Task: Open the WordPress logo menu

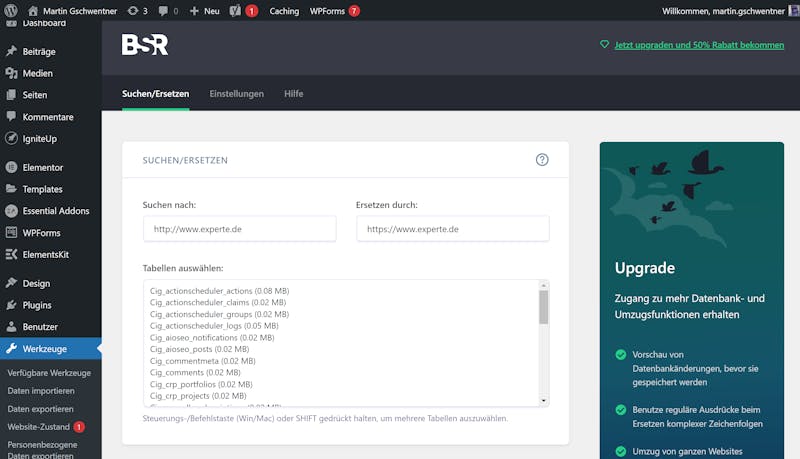Action: (11, 10)
